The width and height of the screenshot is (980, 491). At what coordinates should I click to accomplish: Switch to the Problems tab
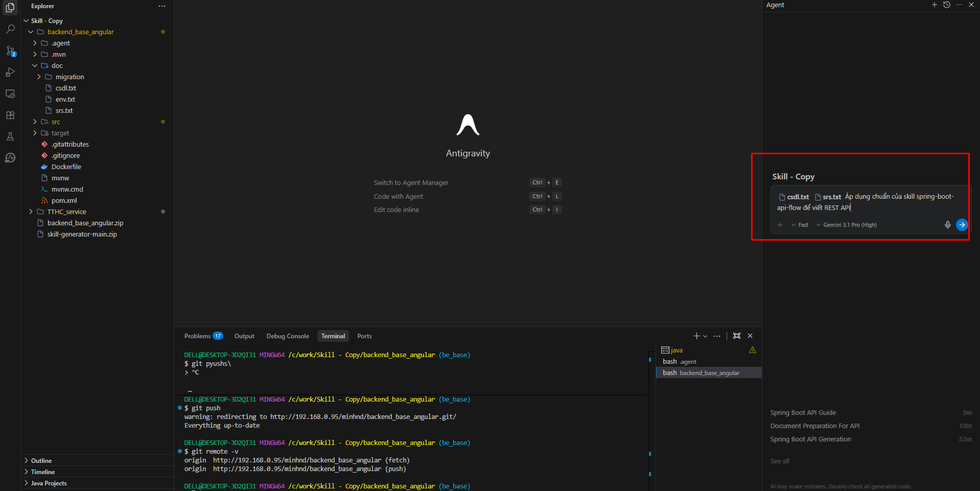197,336
